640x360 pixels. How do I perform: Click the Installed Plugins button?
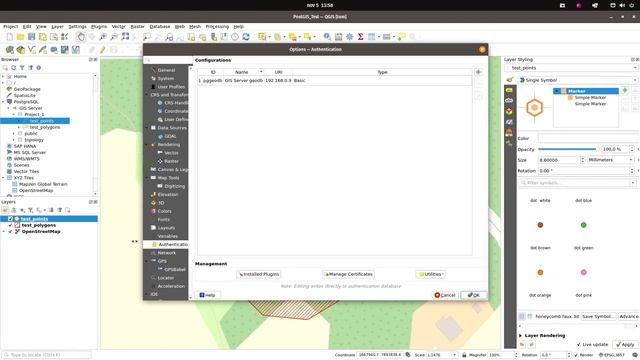pyautogui.click(x=259, y=274)
